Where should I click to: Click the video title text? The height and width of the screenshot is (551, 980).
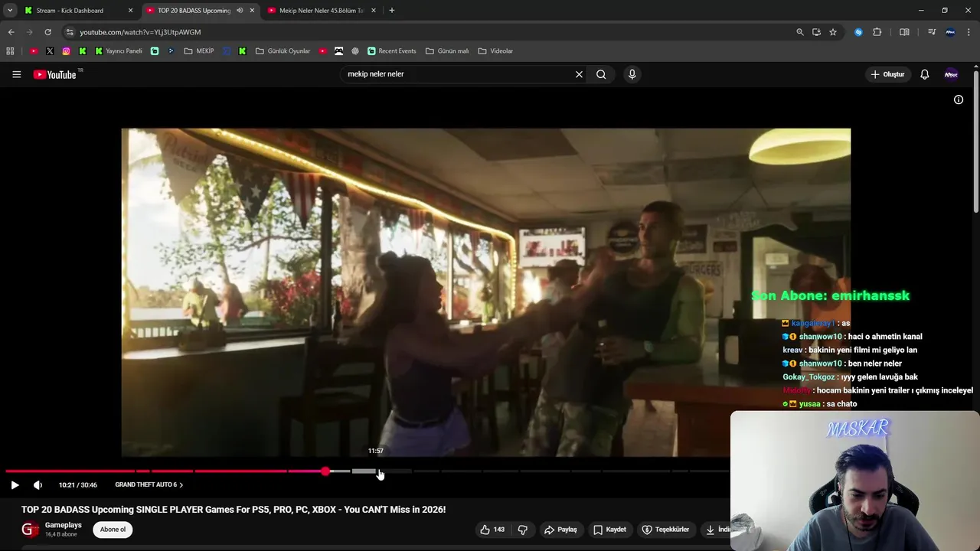click(x=234, y=510)
